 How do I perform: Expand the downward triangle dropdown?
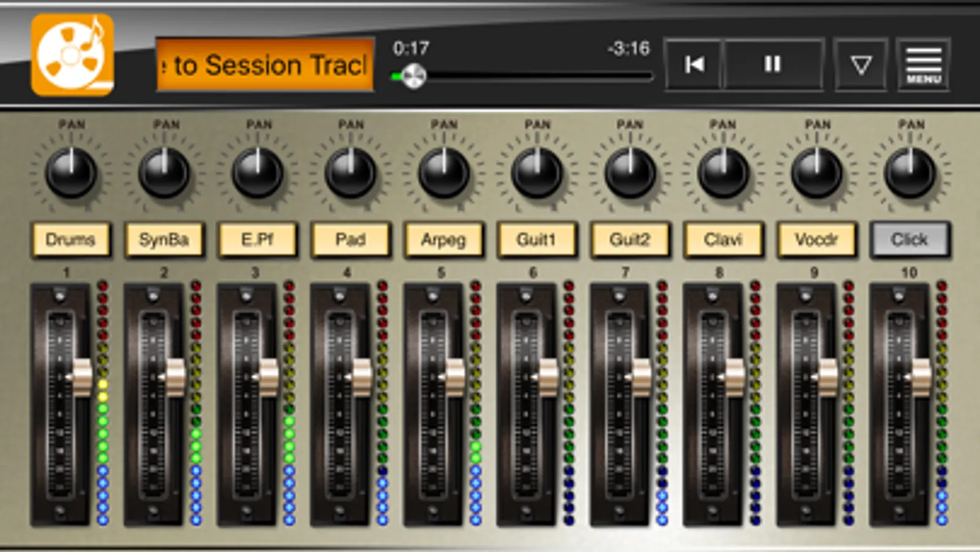pyautogui.click(x=861, y=64)
